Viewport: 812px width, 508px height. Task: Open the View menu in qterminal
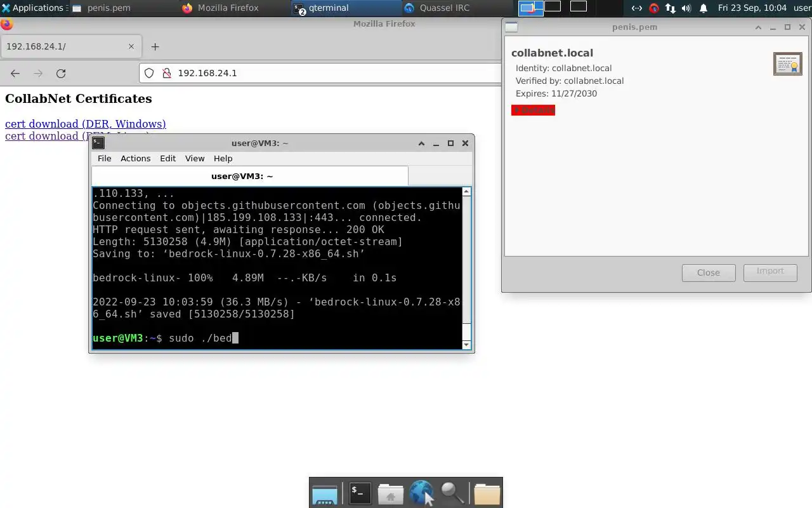(x=195, y=158)
